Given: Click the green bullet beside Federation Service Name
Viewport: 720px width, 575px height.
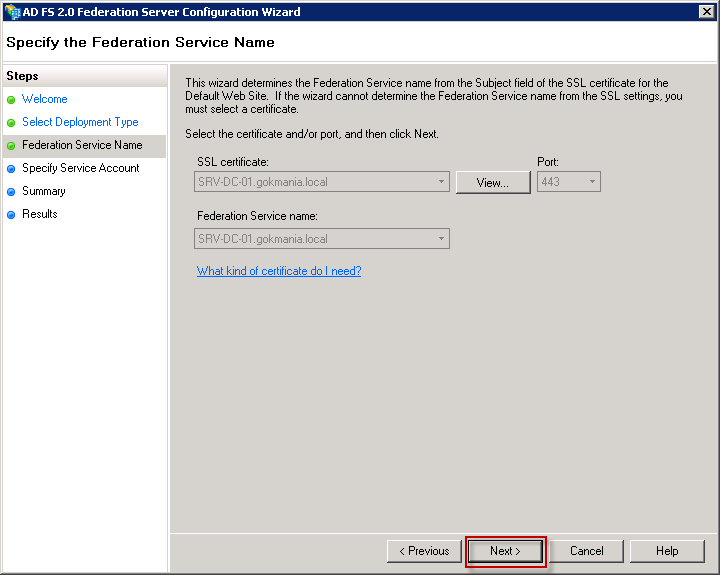Looking at the screenshot, I should click(x=11, y=146).
